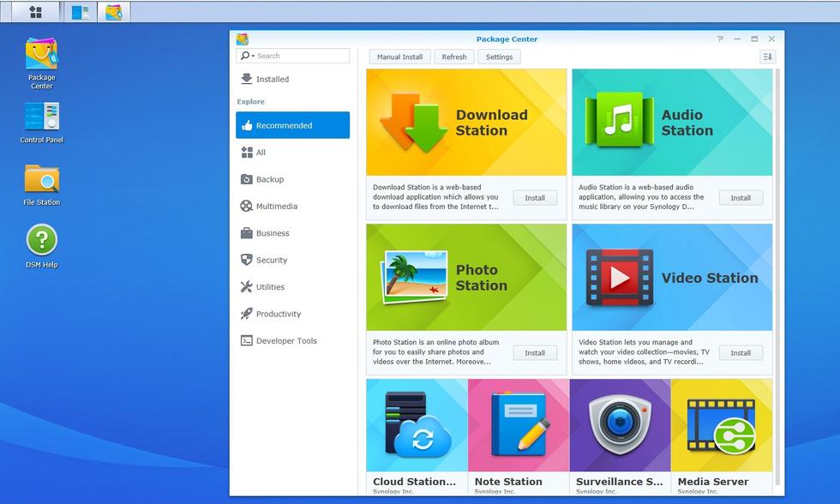This screenshot has width=840, height=504.
Task: Click the Manual Install button
Action: pyautogui.click(x=399, y=57)
